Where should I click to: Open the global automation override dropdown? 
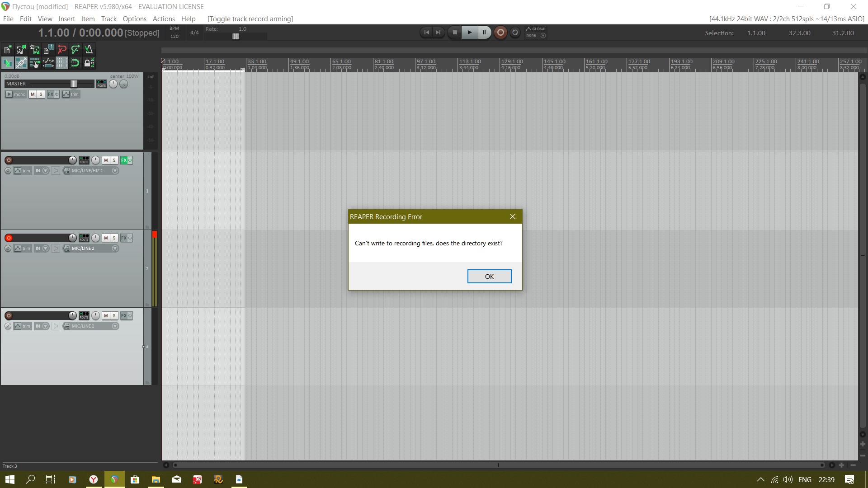click(543, 36)
